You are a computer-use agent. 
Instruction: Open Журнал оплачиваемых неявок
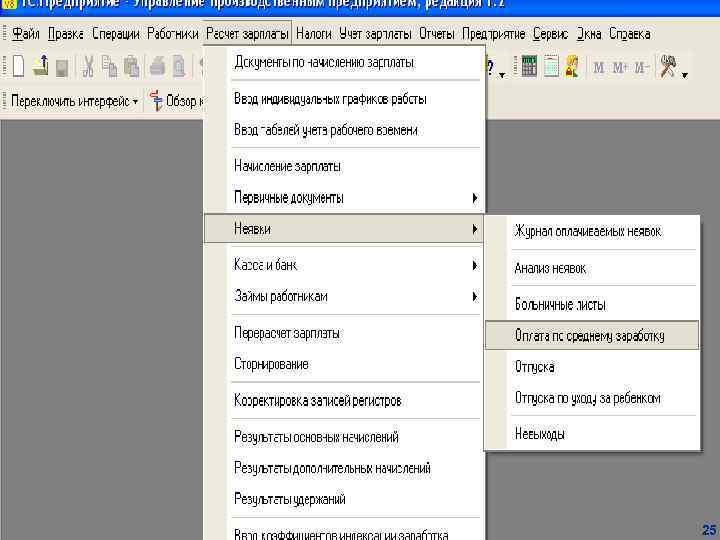[x=592, y=231]
